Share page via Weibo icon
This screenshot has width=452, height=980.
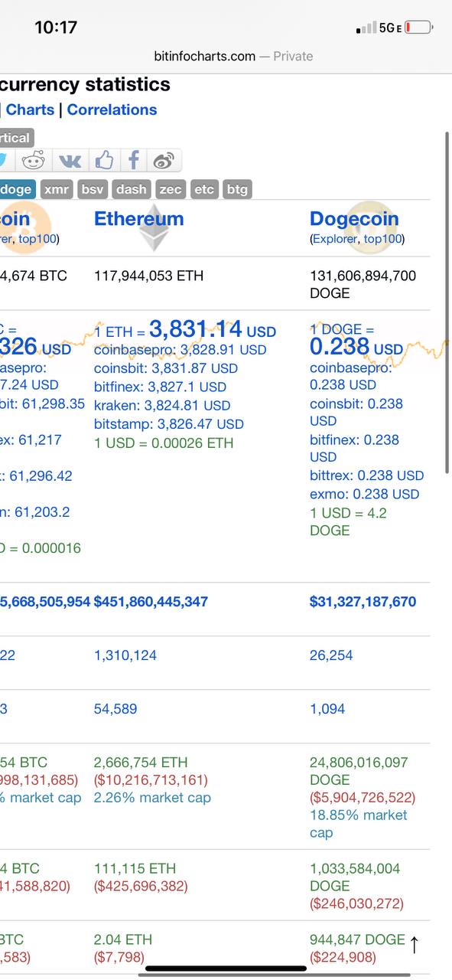[x=164, y=160]
